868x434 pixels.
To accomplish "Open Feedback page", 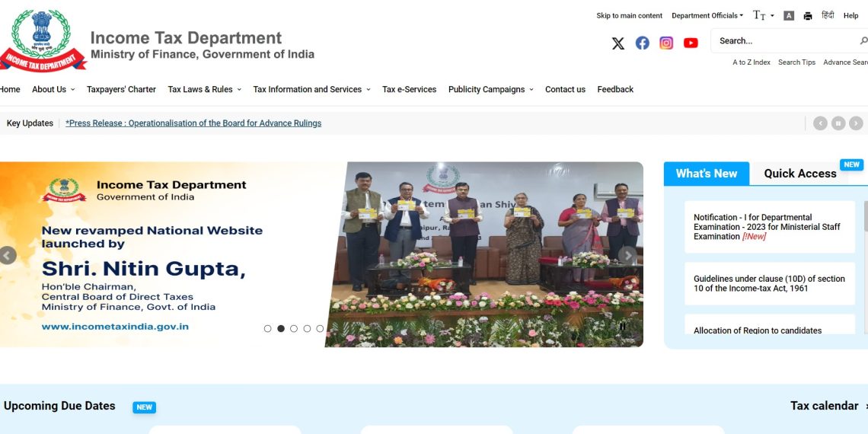I will coord(615,89).
